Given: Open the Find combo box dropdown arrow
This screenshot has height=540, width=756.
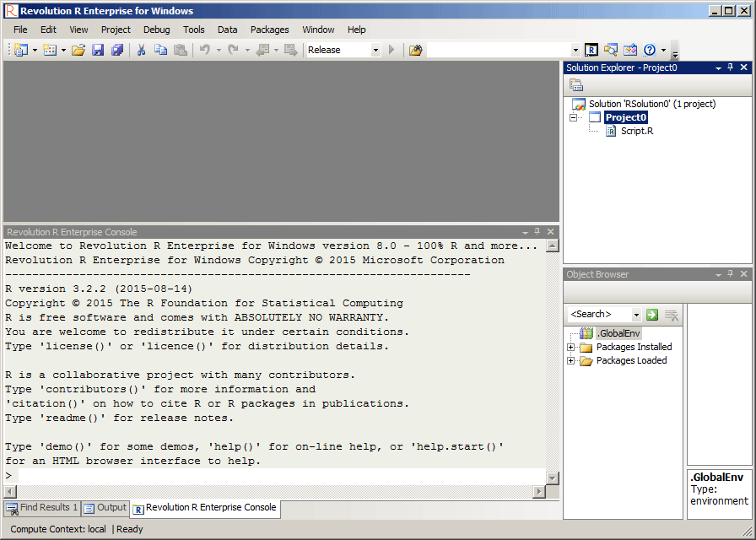Looking at the screenshot, I should 575,50.
